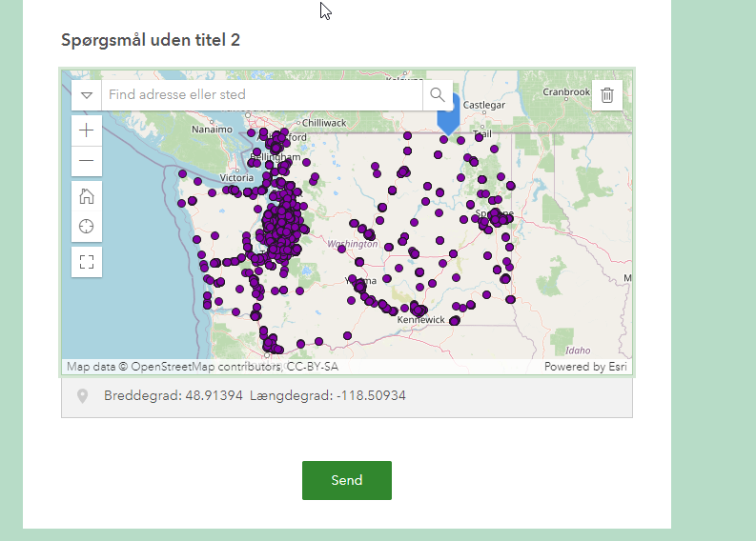Open the search source dropdown arrow
The image size is (756, 541).
(x=87, y=95)
